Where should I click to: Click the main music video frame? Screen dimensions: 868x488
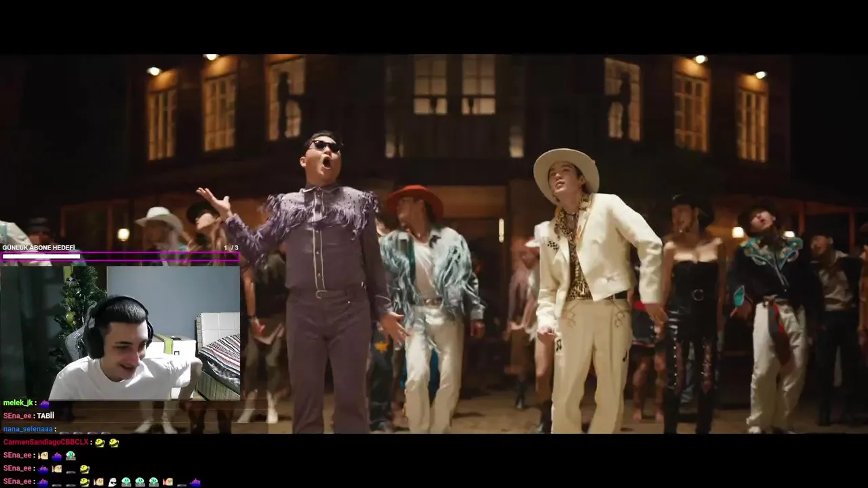(434, 244)
